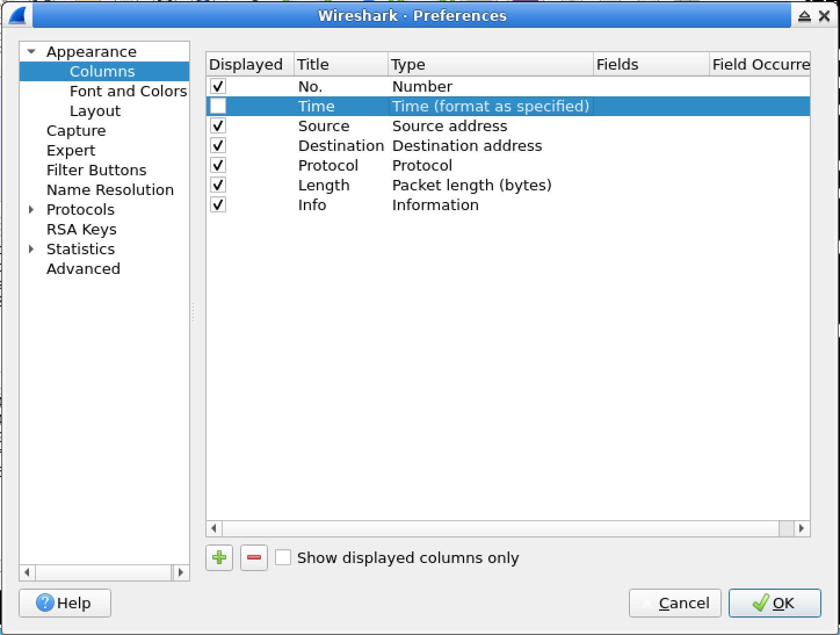Select the 'Destination' title cell
The image size is (840, 635).
pos(341,146)
